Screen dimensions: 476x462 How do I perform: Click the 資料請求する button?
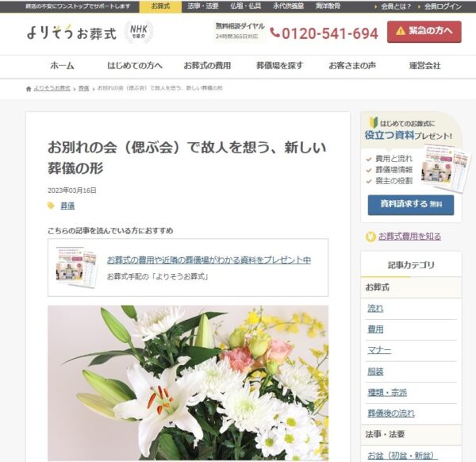[x=411, y=205]
